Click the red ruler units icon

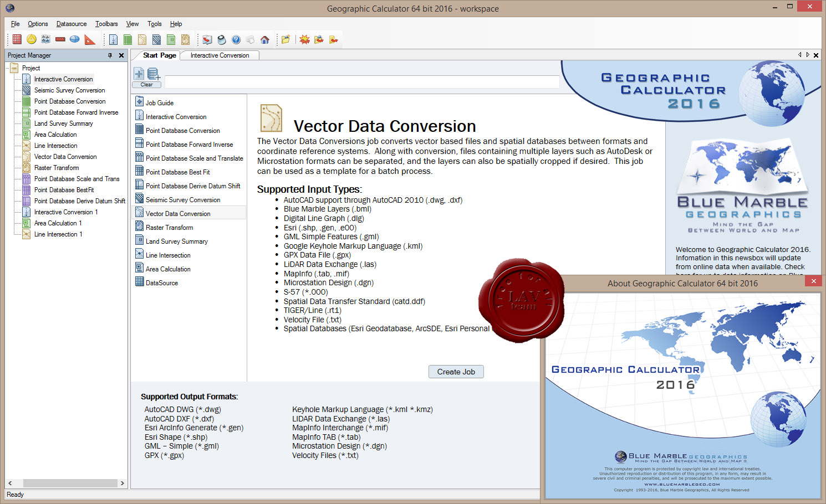(x=60, y=39)
